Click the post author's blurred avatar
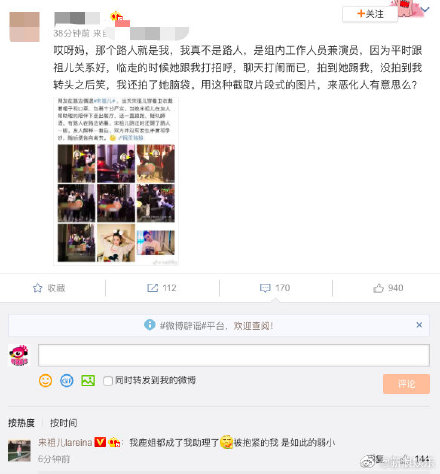This screenshot has height=474, width=440. pyautogui.click(x=24, y=27)
